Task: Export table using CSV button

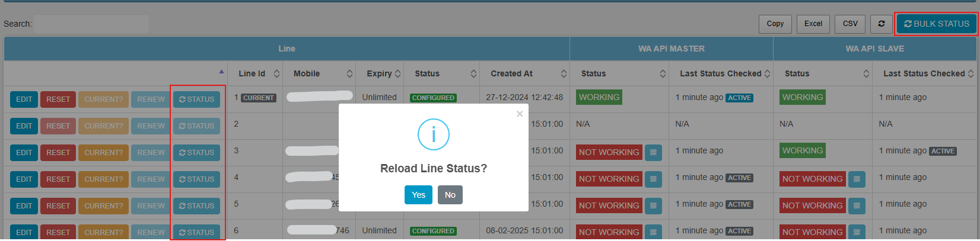Action: click(849, 24)
